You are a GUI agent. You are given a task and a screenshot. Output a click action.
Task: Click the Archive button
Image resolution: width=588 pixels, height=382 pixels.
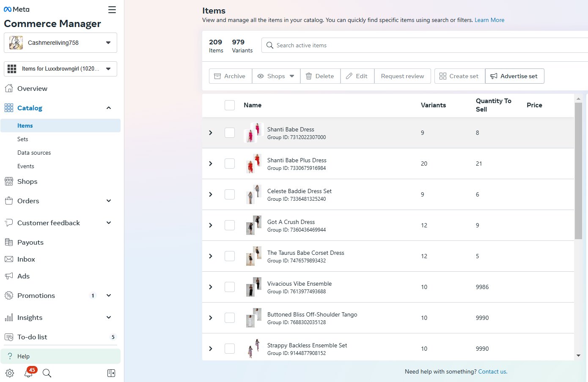(231, 76)
